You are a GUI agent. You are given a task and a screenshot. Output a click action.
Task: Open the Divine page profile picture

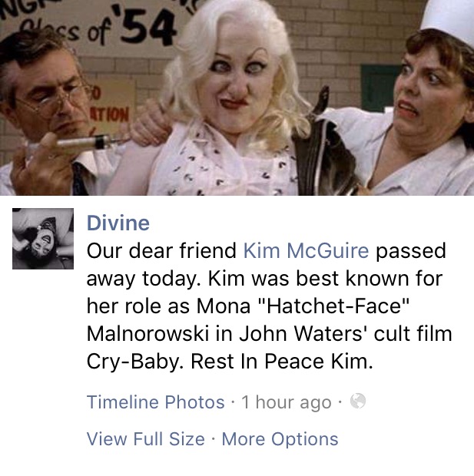[x=43, y=239]
